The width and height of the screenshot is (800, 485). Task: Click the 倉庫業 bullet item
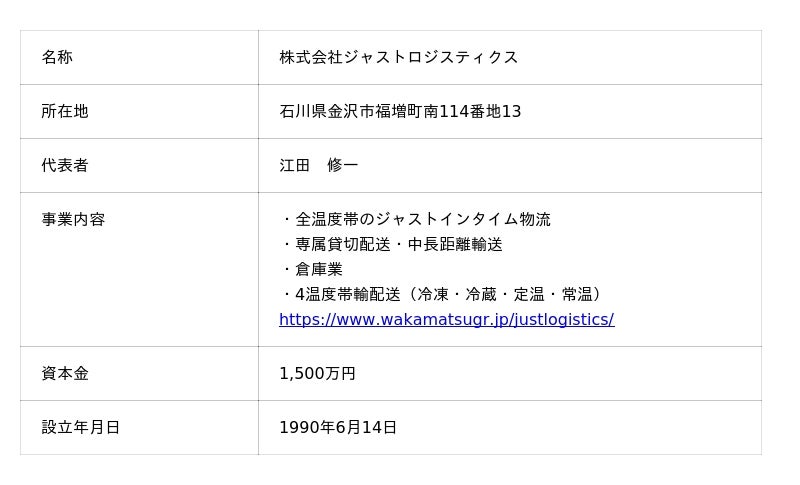pyautogui.click(x=319, y=270)
